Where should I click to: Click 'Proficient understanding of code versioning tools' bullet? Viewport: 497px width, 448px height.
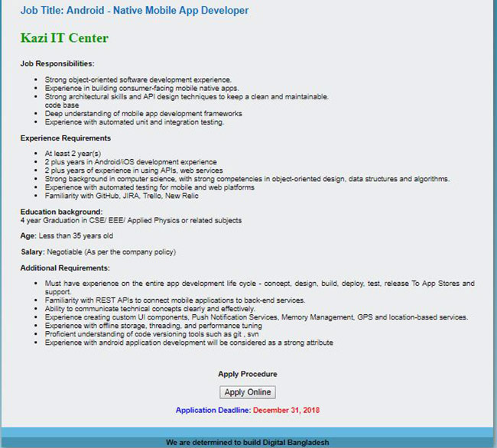(x=152, y=334)
